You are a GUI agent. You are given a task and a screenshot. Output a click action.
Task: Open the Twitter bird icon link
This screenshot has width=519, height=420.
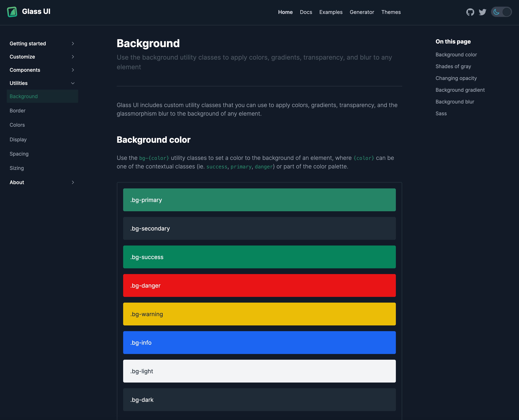[482, 12]
